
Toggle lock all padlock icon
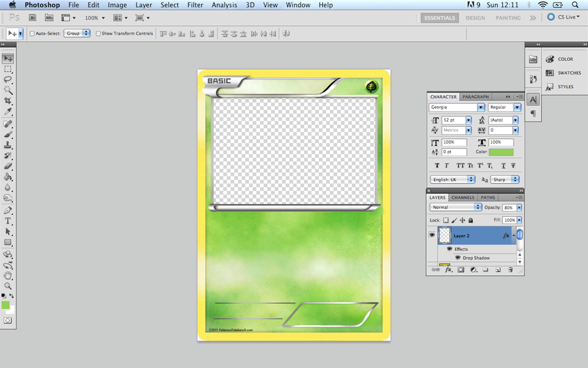(470, 220)
